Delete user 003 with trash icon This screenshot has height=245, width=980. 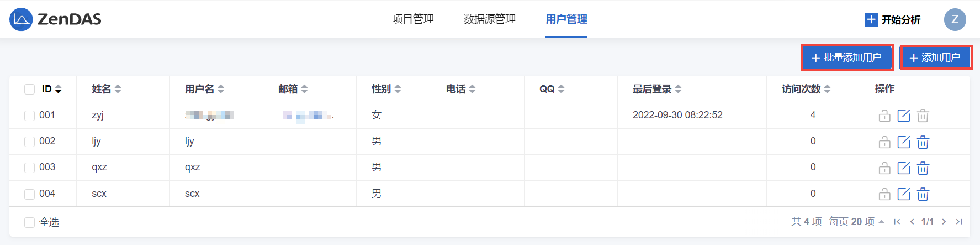pos(923,168)
